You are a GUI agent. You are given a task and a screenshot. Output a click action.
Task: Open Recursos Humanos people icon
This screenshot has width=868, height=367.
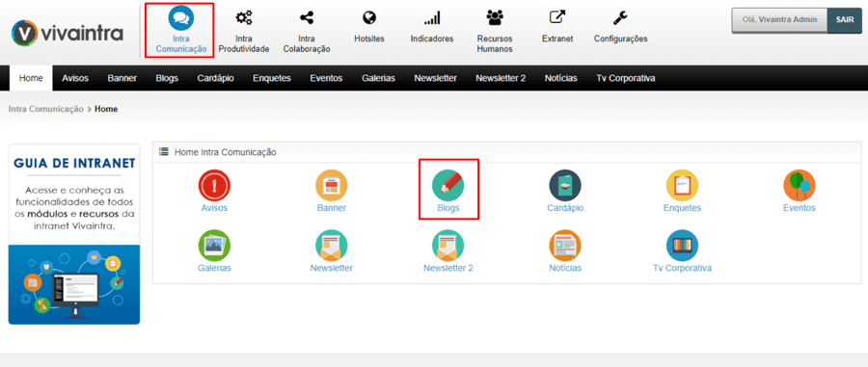pos(495,18)
